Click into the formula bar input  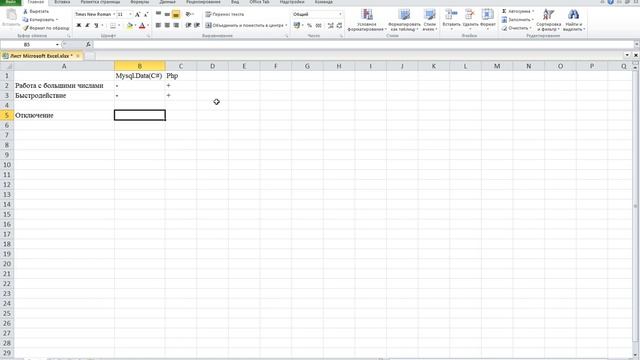363,44
